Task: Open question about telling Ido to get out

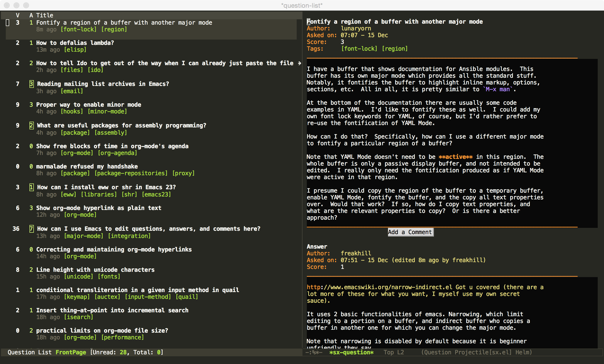Action: pos(165,63)
